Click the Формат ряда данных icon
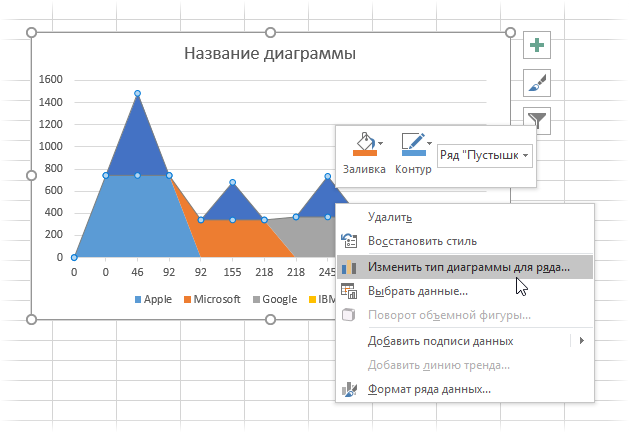Image resolution: width=629 pixels, height=433 pixels. pyautogui.click(x=349, y=389)
